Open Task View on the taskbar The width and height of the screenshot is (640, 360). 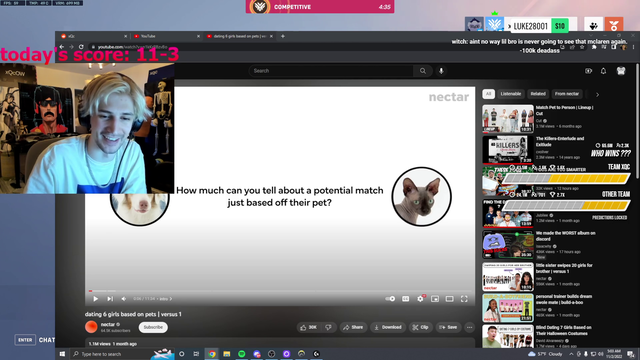pyautogui.click(x=196, y=354)
